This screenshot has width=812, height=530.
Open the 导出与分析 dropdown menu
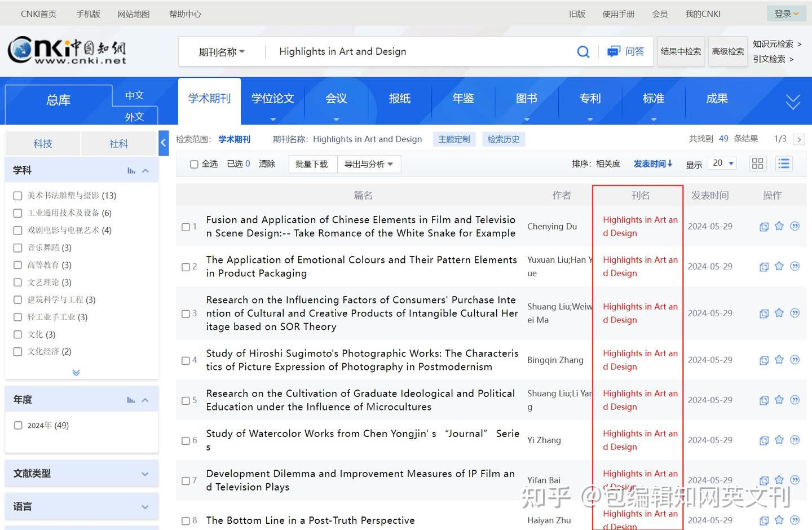tap(369, 164)
